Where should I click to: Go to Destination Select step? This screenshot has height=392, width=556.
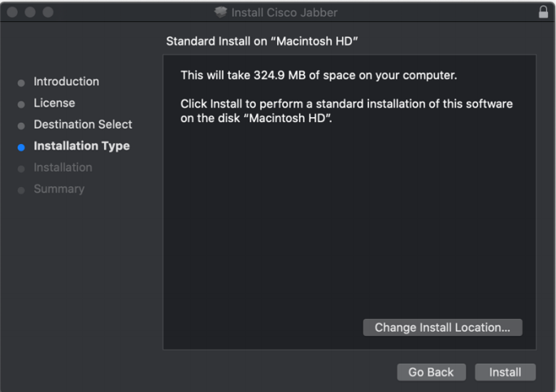tap(83, 124)
